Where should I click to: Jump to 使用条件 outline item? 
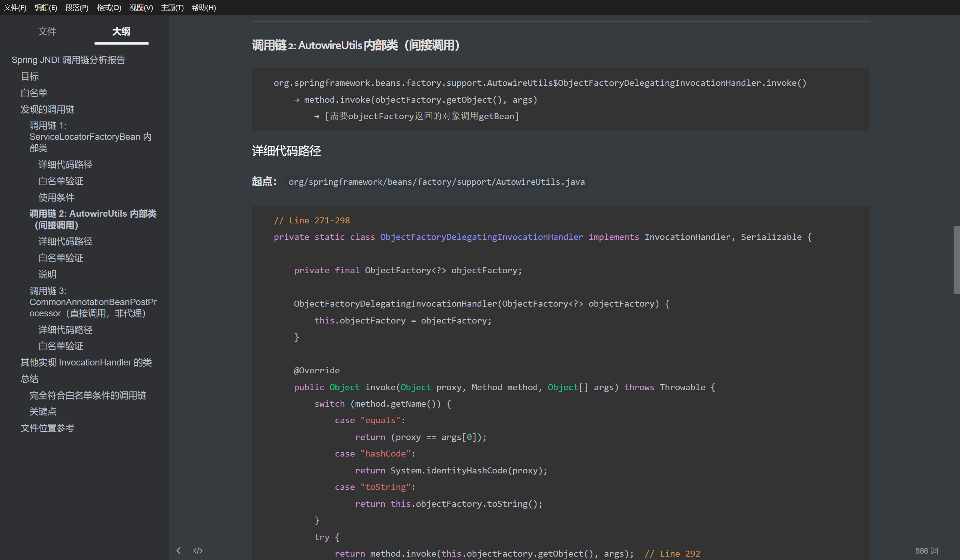[x=56, y=197]
